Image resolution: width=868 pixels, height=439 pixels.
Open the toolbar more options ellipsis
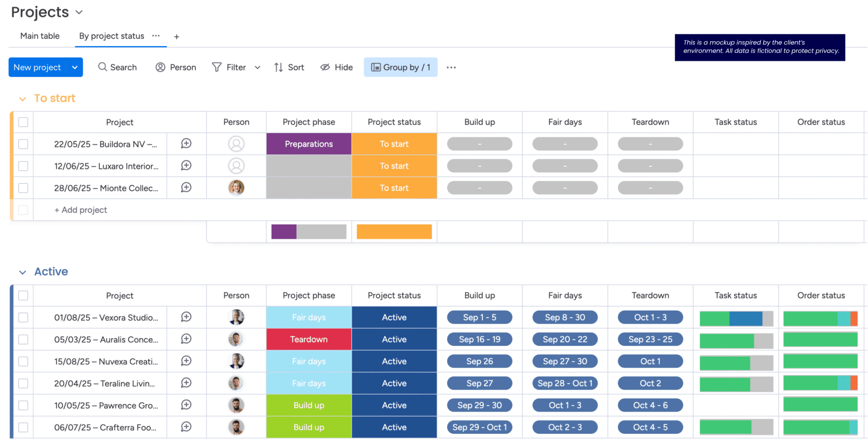(x=451, y=67)
